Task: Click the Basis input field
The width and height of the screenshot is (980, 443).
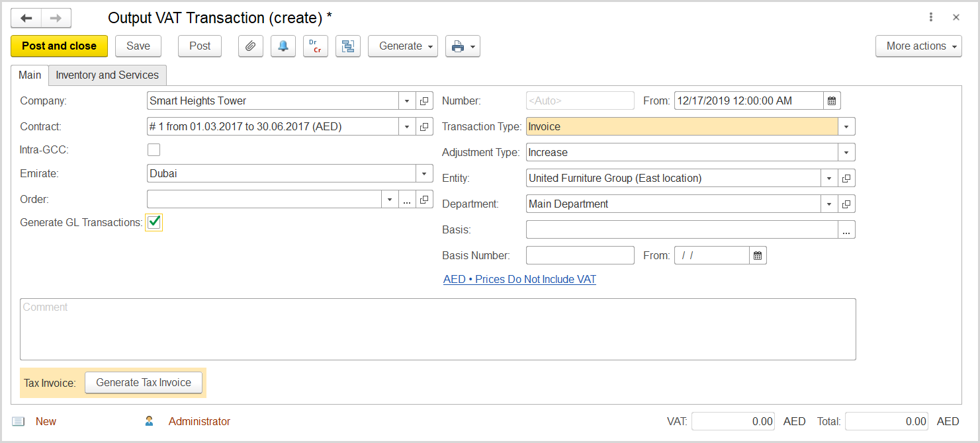Action: click(x=682, y=230)
